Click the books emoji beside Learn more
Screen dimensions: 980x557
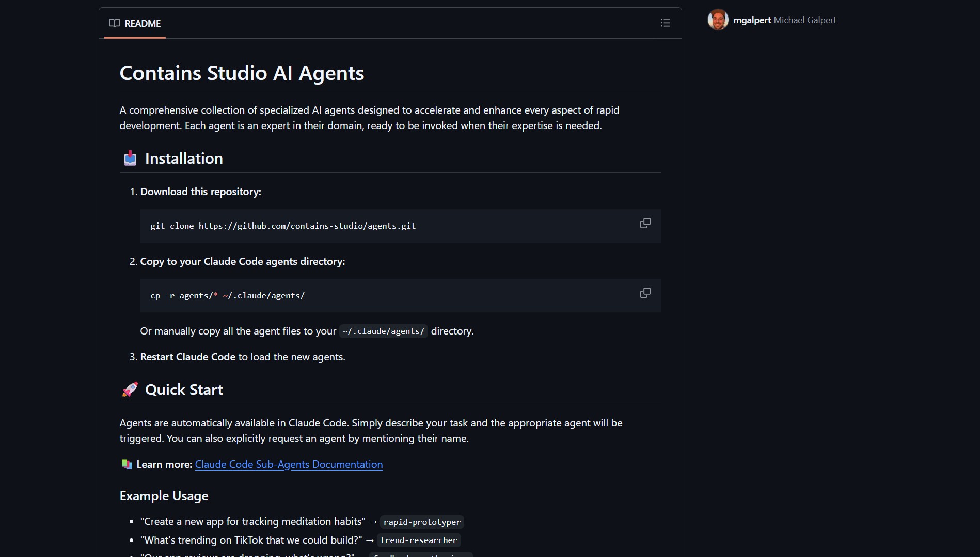coord(127,464)
